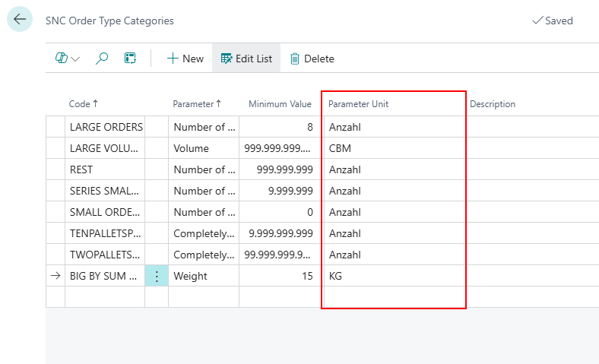599x364 pixels.
Task: Click the KG parameter unit cell
Action: pos(392,277)
